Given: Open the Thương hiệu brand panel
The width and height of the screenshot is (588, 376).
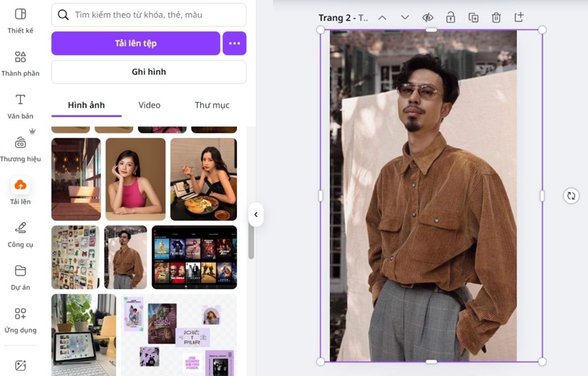Looking at the screenshot, I should (20, 149).
